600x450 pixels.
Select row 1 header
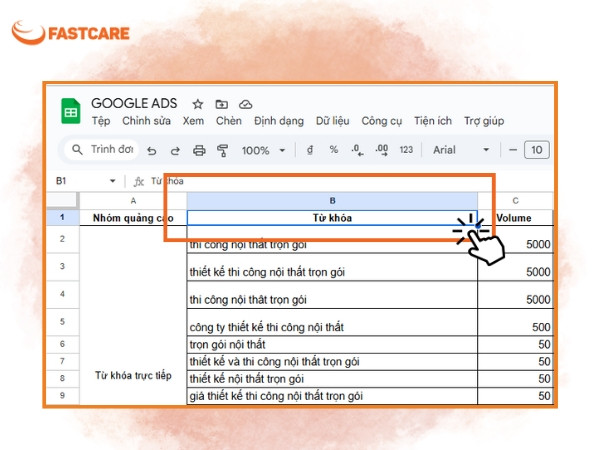[x=62, y=217]
